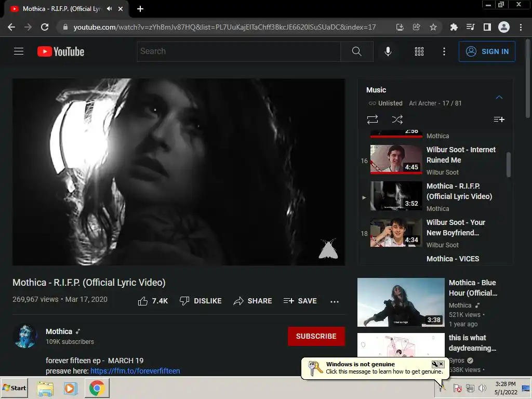The image size is (532, 399).
Task: Install app via address bar icon
Action: click(x=400, y=27)
